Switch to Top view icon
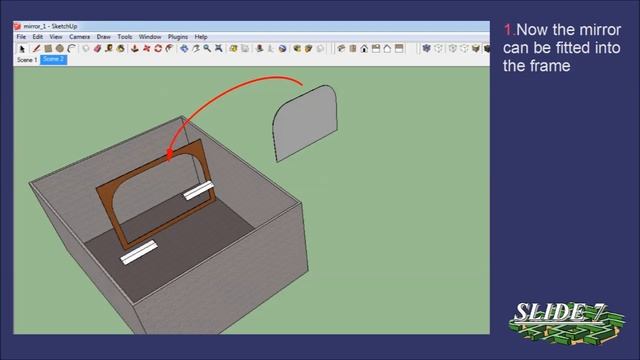 (353, 49)
